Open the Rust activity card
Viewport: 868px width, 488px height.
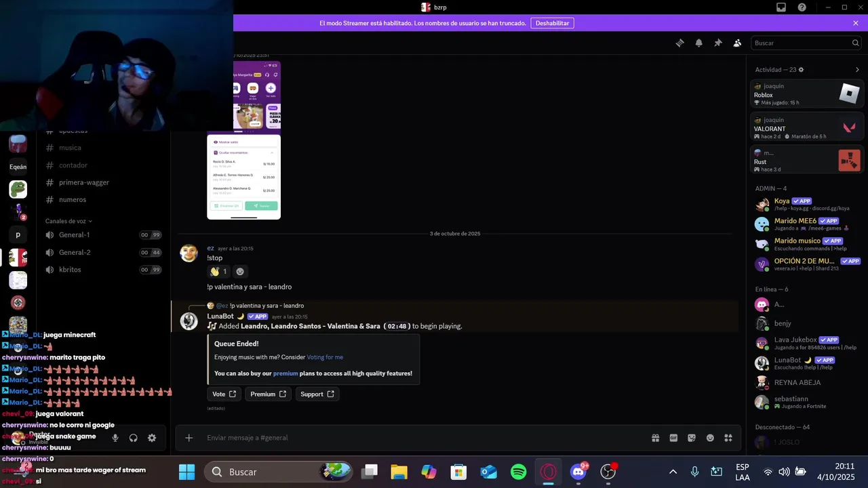point(806,160)
